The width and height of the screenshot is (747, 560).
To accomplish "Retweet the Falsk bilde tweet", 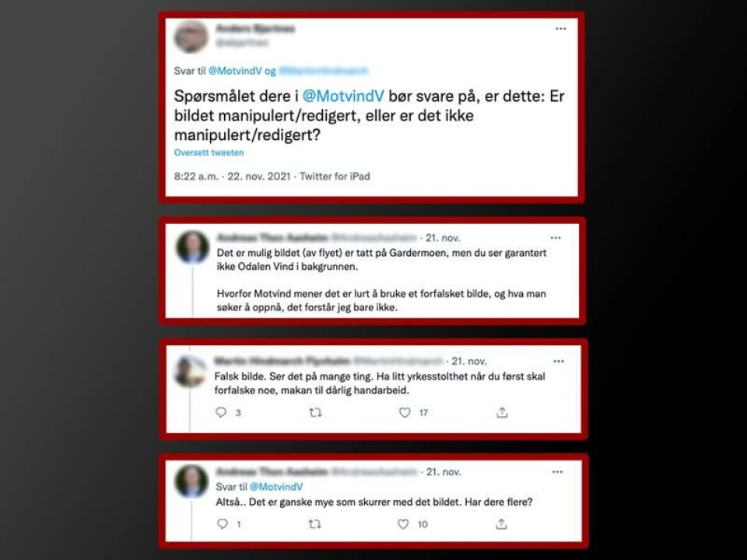I will point(315,412).
